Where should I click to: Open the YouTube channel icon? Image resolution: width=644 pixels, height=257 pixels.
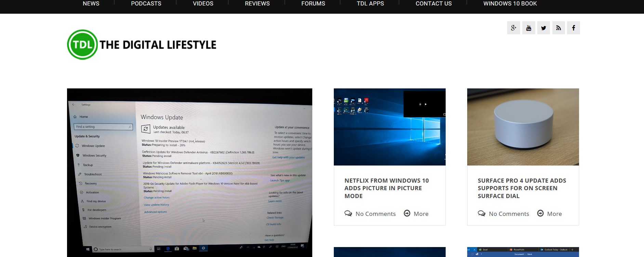pos(528,28)
